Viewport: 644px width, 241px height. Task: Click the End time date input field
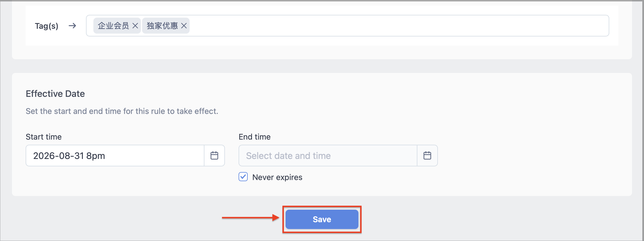coord(328,156)
